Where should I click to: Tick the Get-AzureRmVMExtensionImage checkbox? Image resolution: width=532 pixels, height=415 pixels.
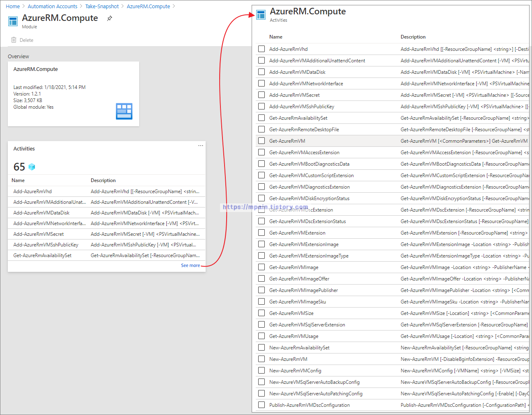pos(261,244)
